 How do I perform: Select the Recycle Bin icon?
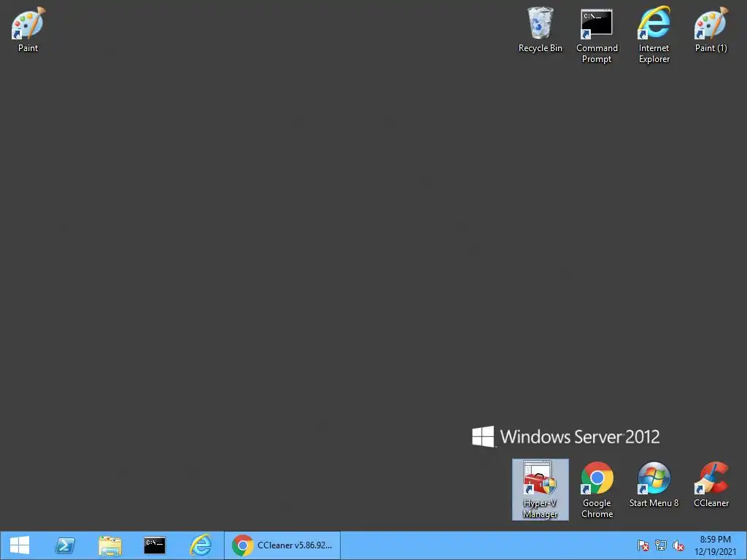point(541,29)
